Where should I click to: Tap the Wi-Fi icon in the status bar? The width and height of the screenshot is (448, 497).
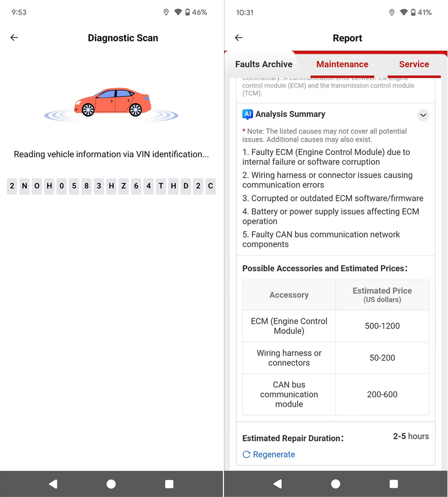[405, 12]
